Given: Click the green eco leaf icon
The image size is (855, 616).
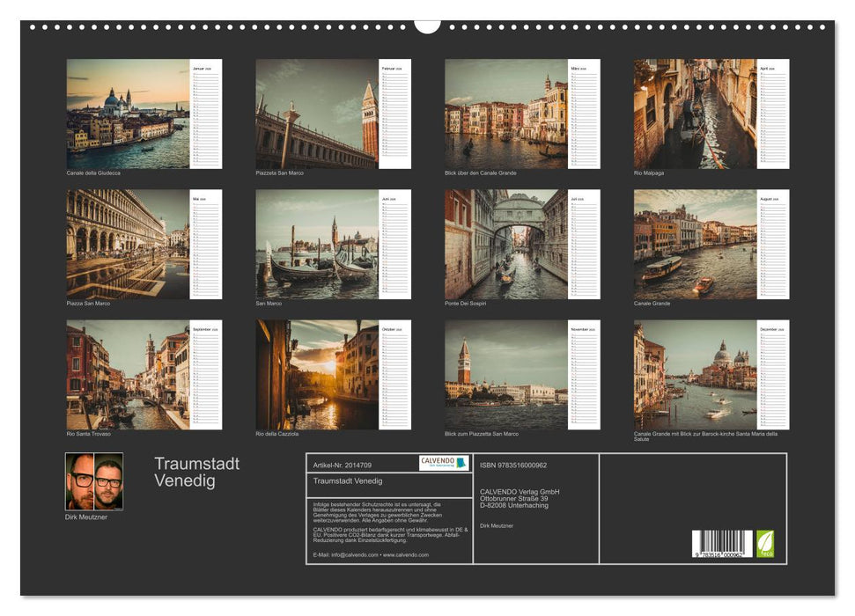Looking at the screenshot, I should [765, 543].
